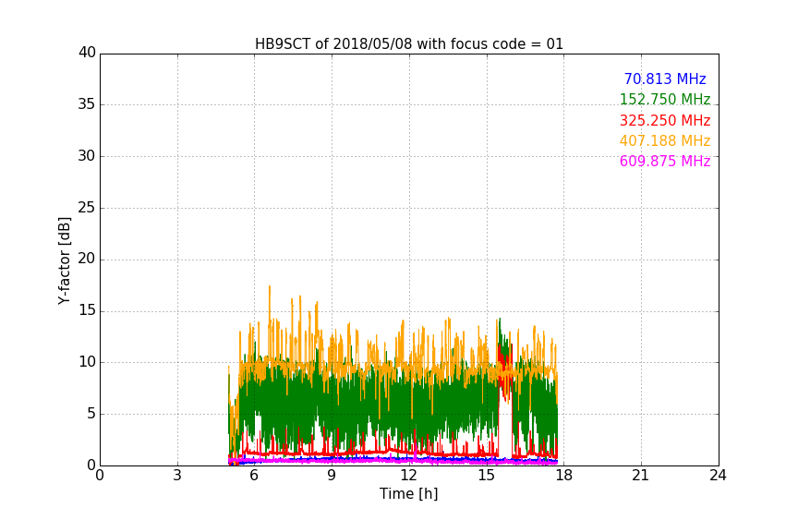Screen dimensions: 798x532
Task: Click the y-axis tick value 25
Action: click(87, 207)
